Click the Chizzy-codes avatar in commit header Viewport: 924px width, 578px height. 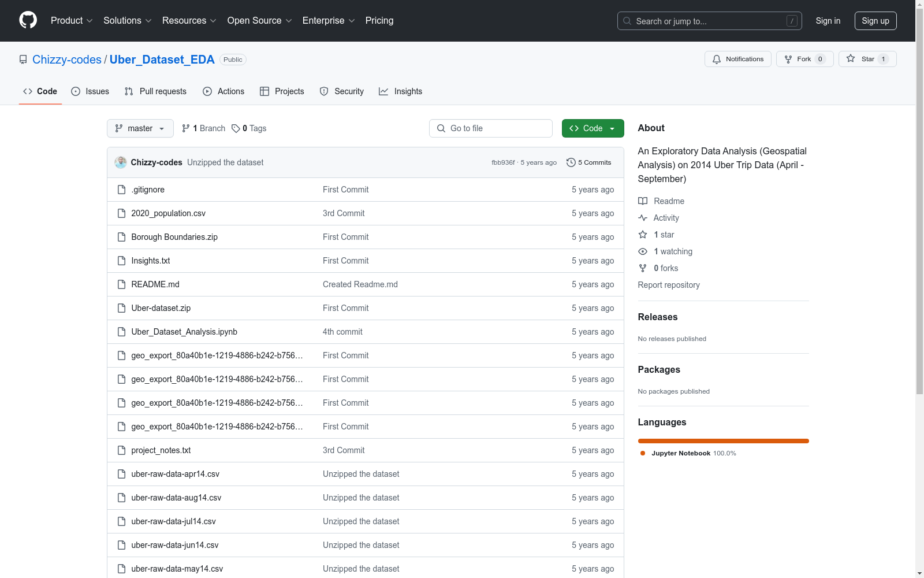point(121,162)
